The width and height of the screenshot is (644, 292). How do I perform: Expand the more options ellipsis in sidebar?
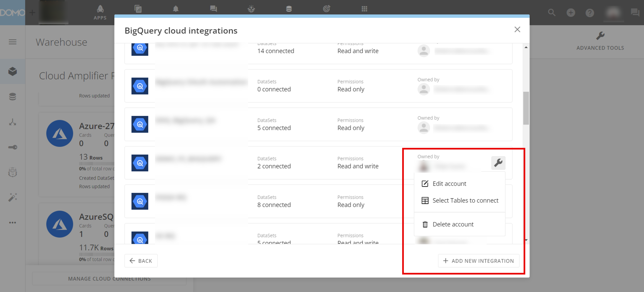pyautogui.click(x=13, y=222)
